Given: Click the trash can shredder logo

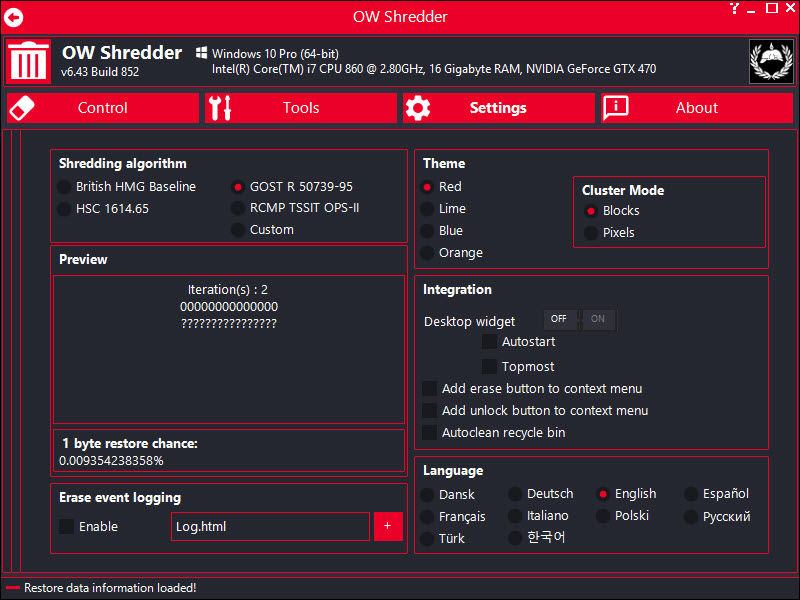Looking at the screenshot, I should (29, 61).
